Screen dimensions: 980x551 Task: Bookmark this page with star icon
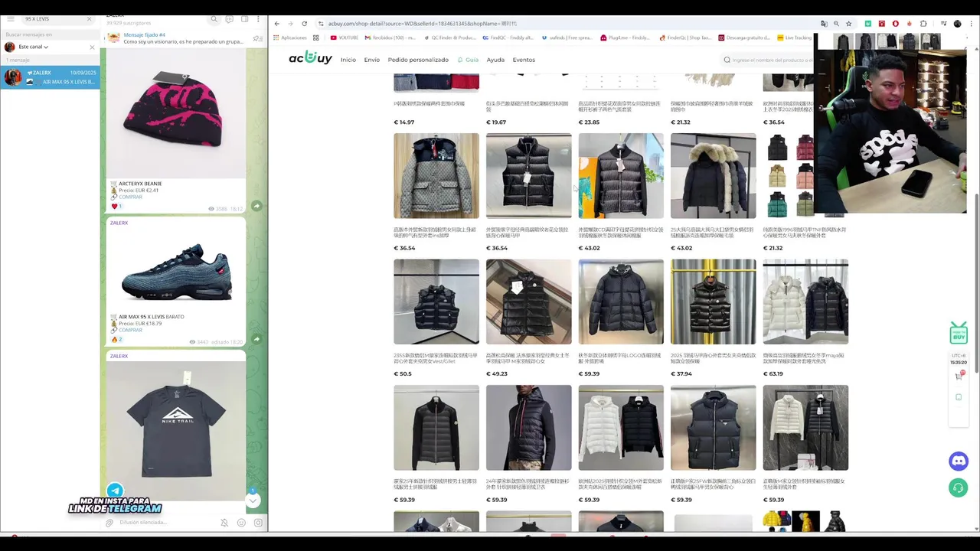click(848, 24)
